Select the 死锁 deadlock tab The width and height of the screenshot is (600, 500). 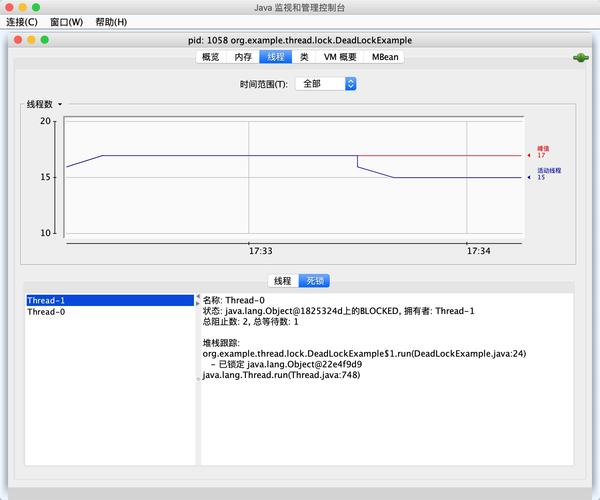(314, 281)
